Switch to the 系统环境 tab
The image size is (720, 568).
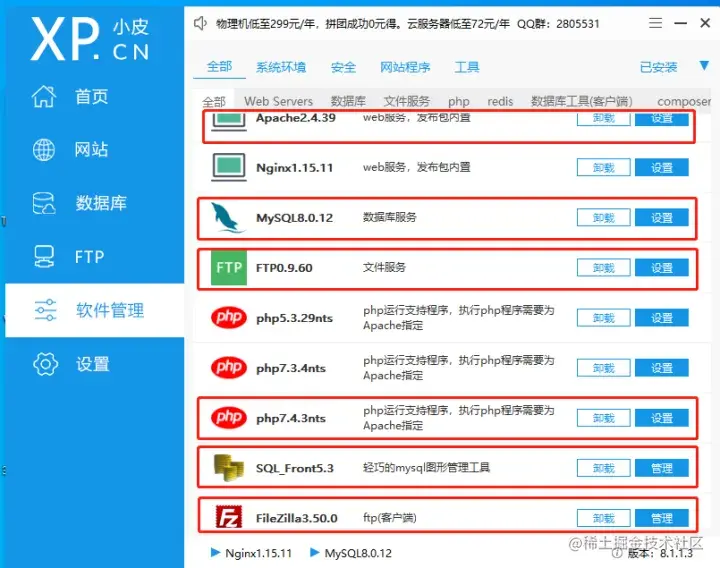281,67
